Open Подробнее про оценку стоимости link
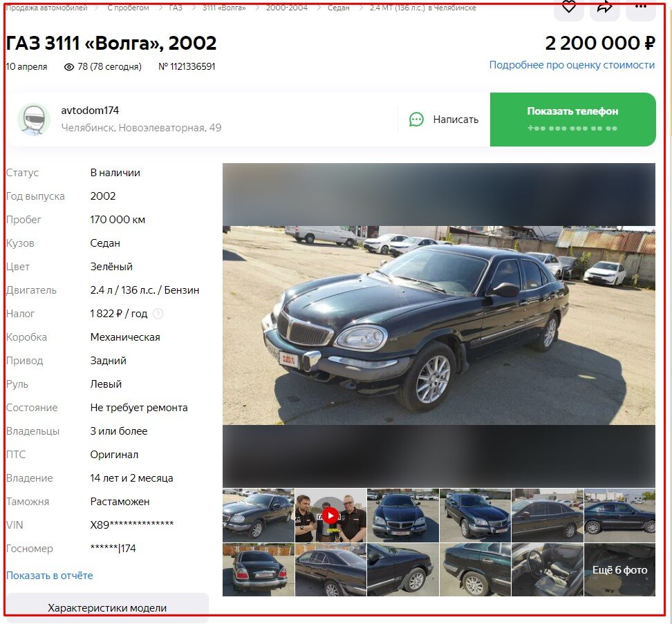Screen dimensions: 672x624 point(572,65)
